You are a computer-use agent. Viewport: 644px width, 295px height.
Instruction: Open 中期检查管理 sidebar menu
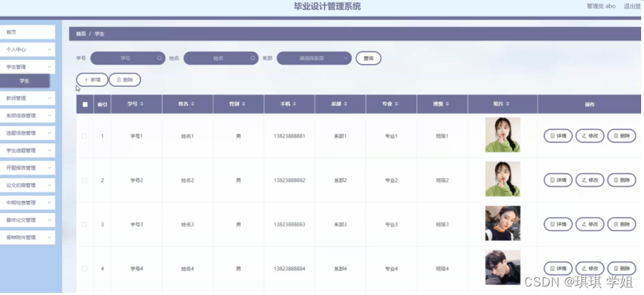(27, 202)
